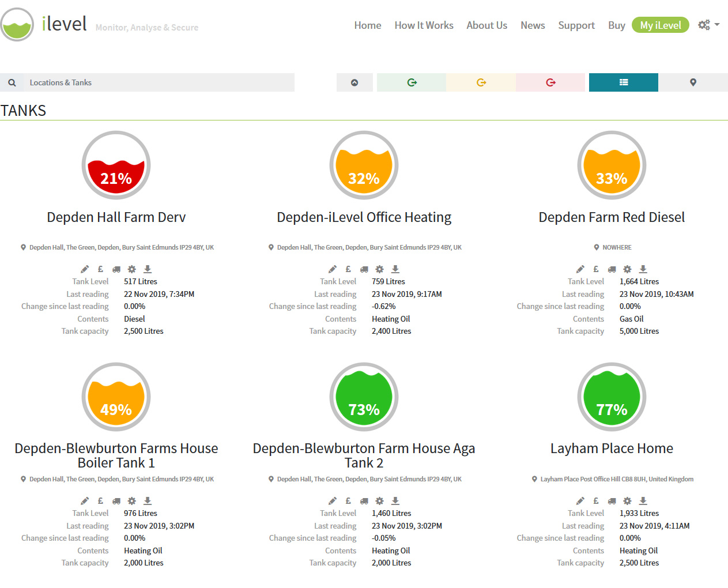728x588 pixels.
Task: Open pricing (£) for Depden Farm Red Diesel
Action: point(596,269)
